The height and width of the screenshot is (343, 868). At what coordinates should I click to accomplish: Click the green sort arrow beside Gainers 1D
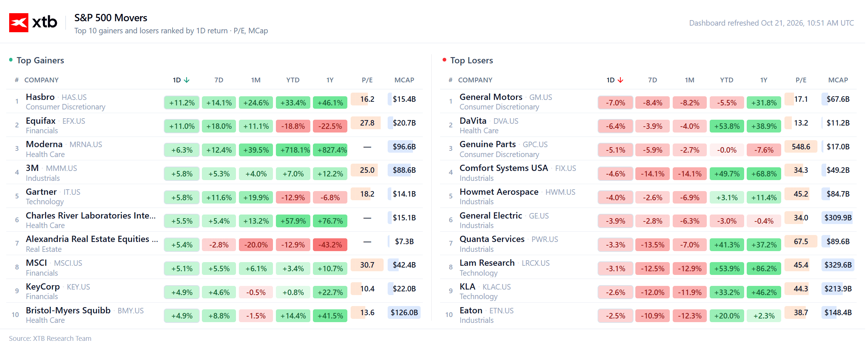pyautogui.click(x=187, y=80)
